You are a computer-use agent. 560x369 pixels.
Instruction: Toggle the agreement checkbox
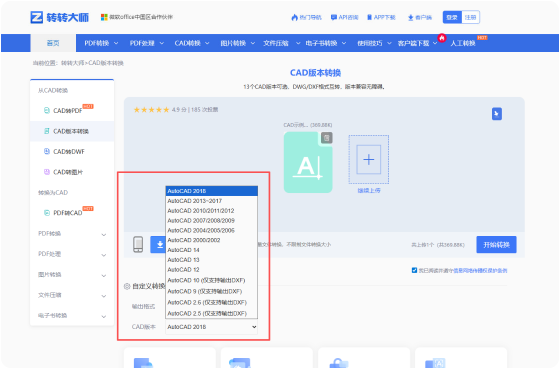tap(414, 270)
